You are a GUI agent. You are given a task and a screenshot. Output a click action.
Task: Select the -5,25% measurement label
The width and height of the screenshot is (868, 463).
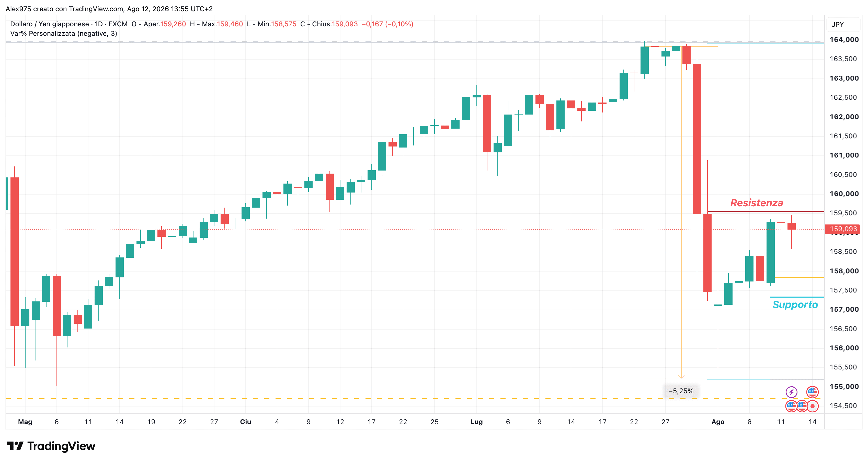pos(681,391)
